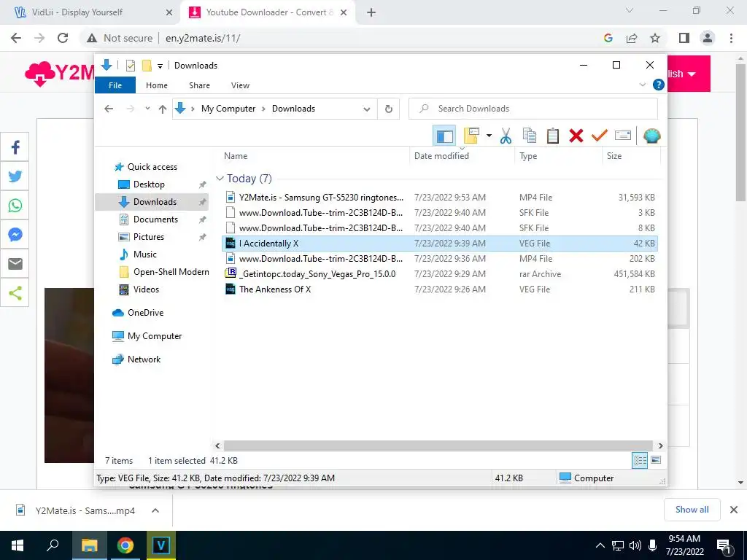Select Y2Mate.is Samsung GT-S5230 ringtones file
Screen dimensions: 747x560
[x=440, y=197]
